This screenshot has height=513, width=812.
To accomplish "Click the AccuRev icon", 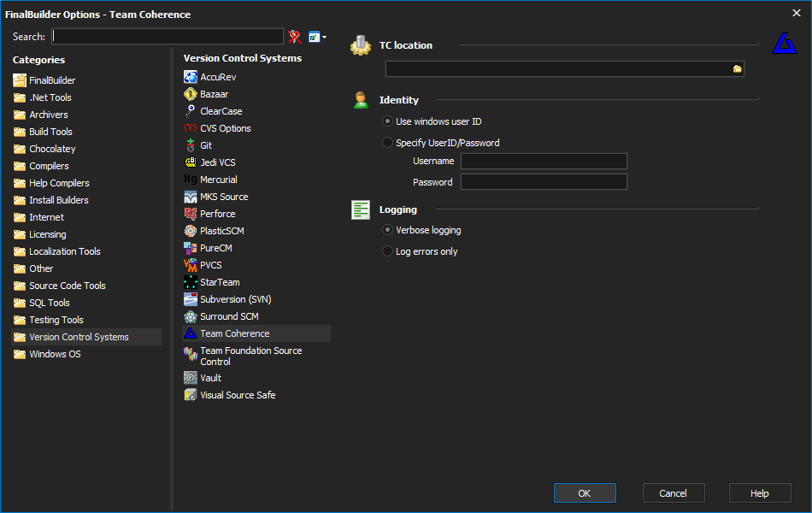I will pos(190,77).
